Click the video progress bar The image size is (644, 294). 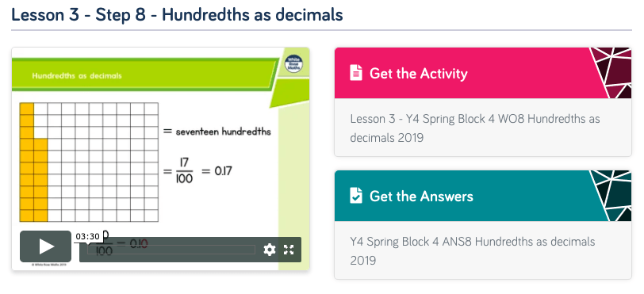tap(171, 250)
